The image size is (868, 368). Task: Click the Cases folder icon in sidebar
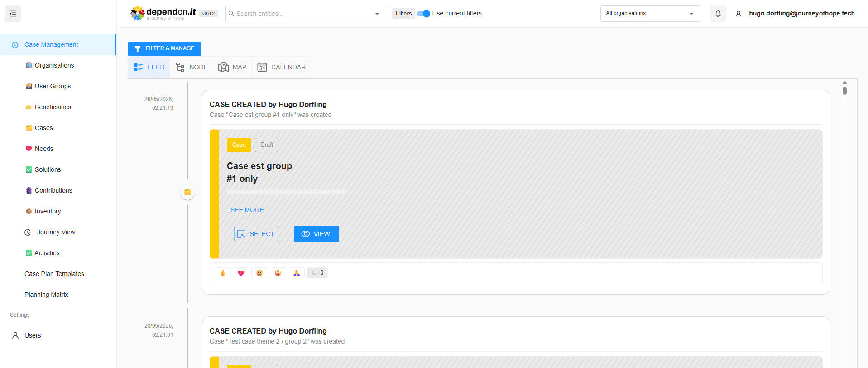coord(29,128)
